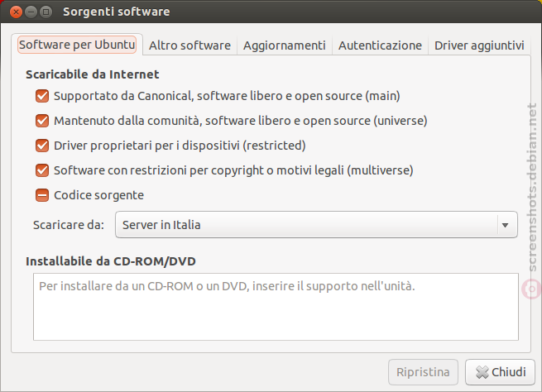Click the Chiudi button
The width and height of the screenshot is (542, 392).
tap(500, 372)
